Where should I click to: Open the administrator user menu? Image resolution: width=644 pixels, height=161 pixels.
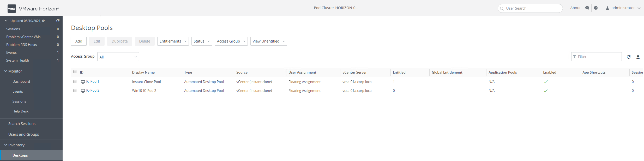point(623,8)
